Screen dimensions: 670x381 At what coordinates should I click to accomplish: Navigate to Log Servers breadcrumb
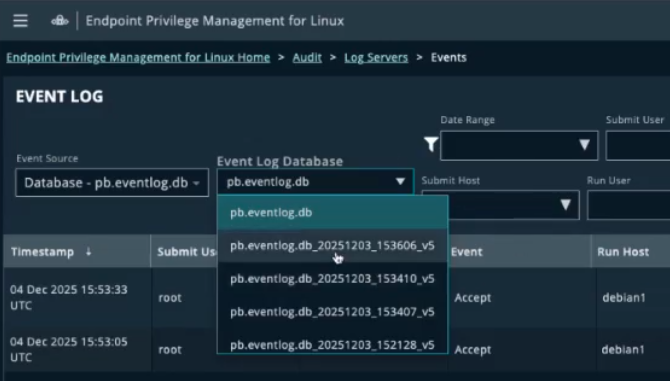pyautogui.click(x=376, y=57)
